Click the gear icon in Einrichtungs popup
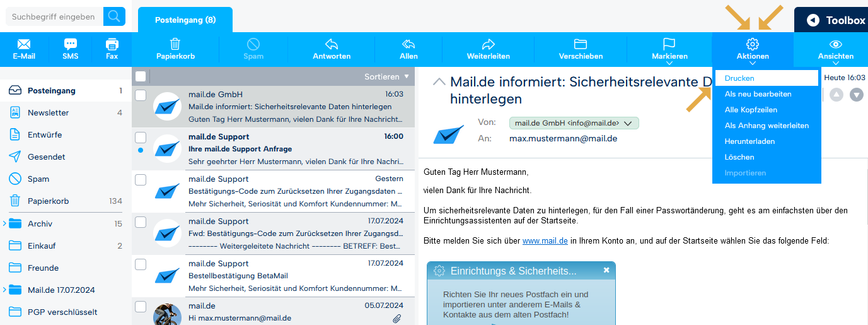Image resolution: width=868 pixels, height=325 pixels. point(439,271)
